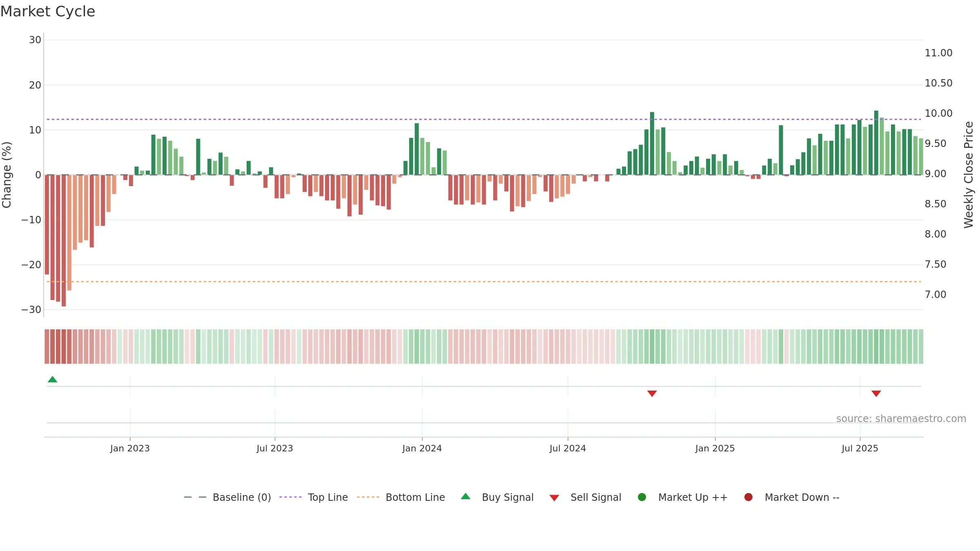This screenshot has height=551, width=980.
Task: Click the 8.50 price tick label
Action: [x=935, y=204]
